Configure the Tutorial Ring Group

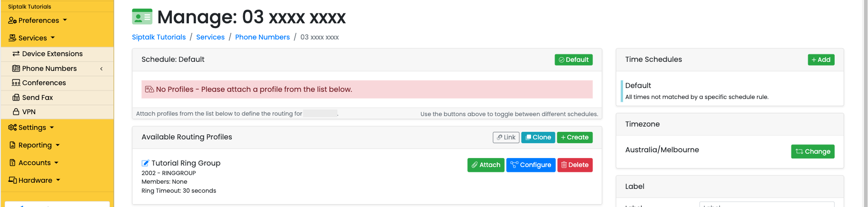click(x=531, y=165)
